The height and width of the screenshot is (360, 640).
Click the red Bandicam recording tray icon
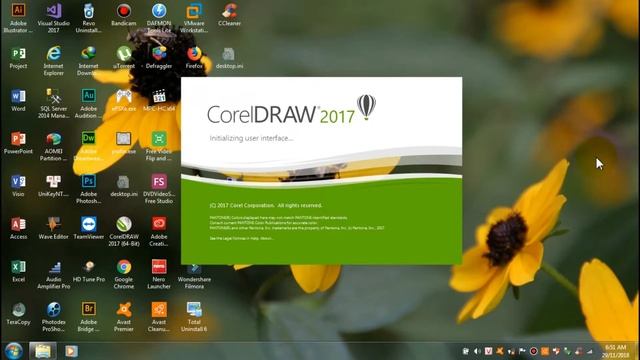533,351
